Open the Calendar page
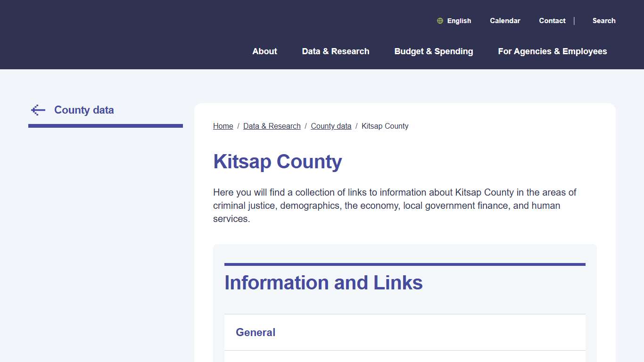 505,21
